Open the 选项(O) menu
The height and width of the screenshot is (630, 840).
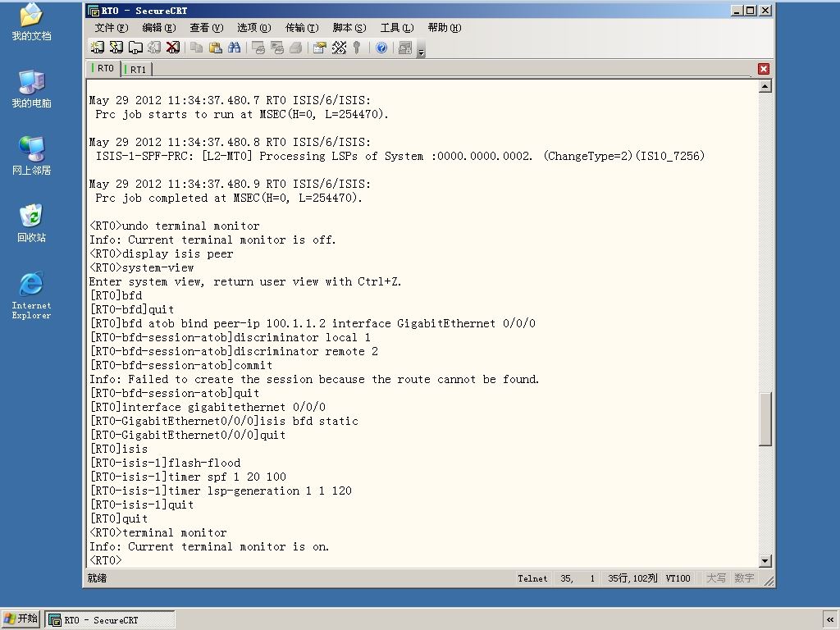(254, 28)
